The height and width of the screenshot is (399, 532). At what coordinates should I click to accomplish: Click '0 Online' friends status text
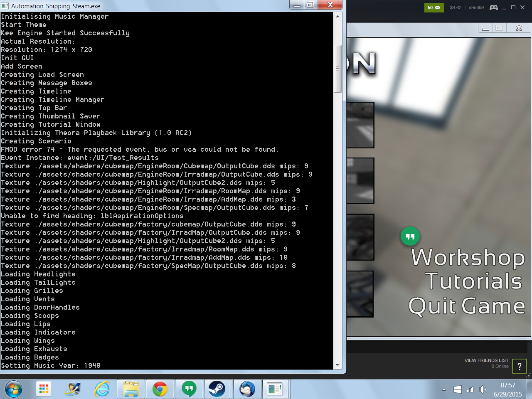(x=500, y=366)
